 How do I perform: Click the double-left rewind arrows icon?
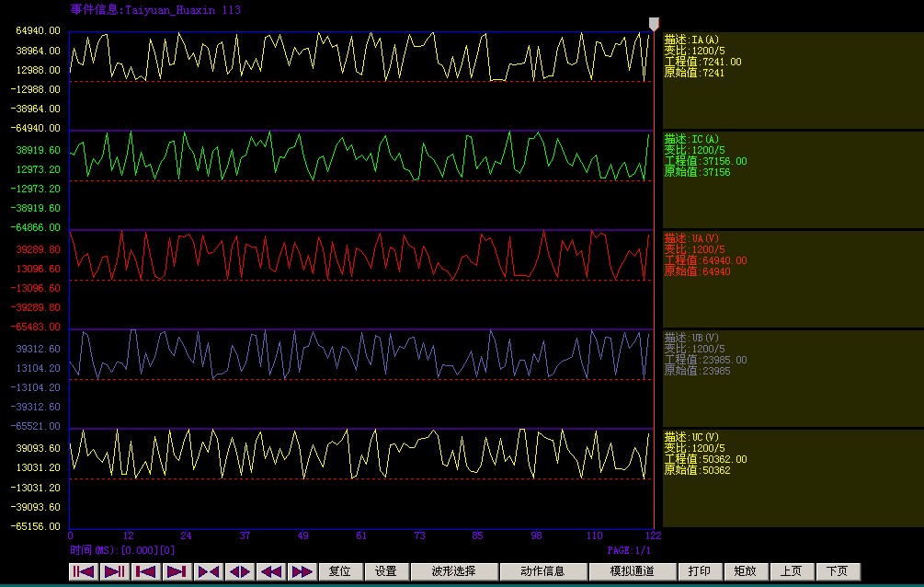270,571
